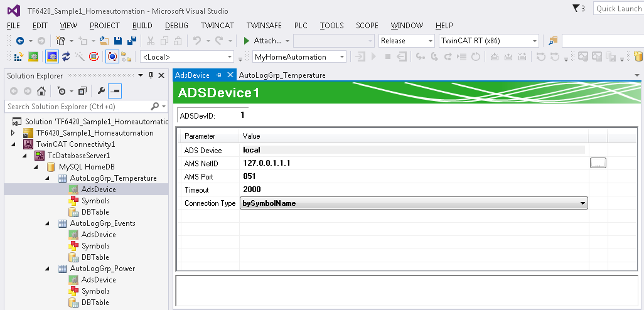This screenshot has height=310, width=644.
Task: Select Symbols under AutoLogGrp_Temperature
Action: tap(95, 201)
